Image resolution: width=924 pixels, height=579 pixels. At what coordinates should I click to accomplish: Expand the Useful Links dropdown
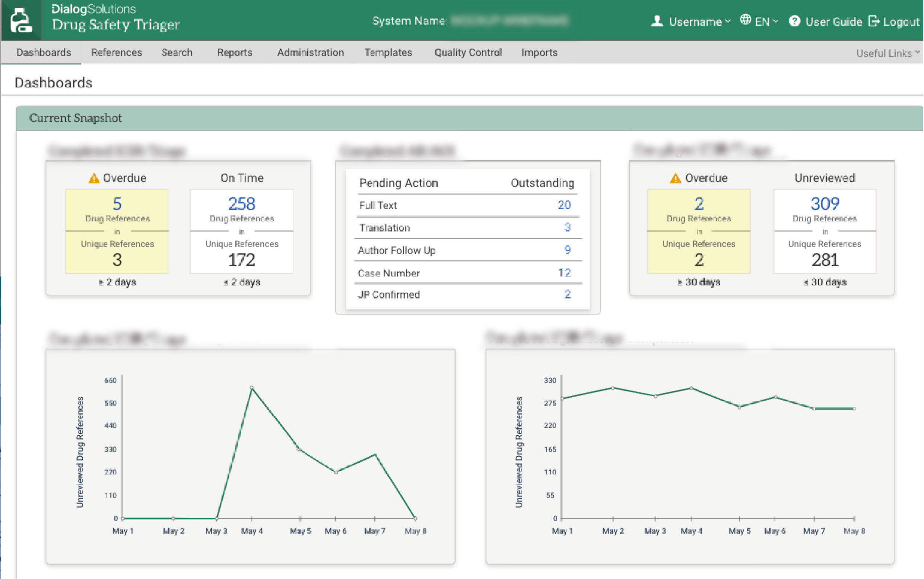pyautogui.click(x=888, y=53)
